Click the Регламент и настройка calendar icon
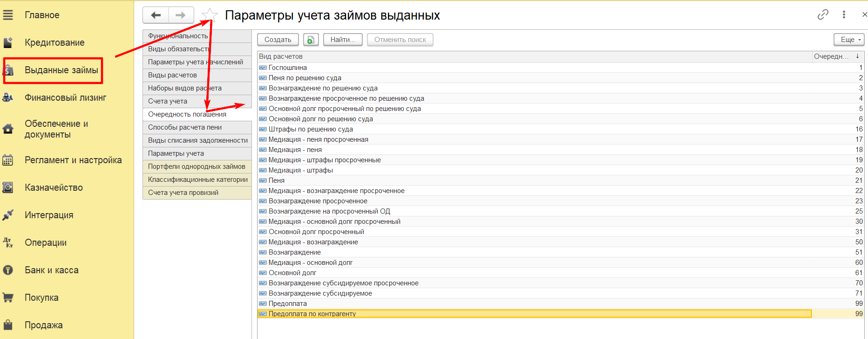The image size is (868, 339). tap(8, 160)
